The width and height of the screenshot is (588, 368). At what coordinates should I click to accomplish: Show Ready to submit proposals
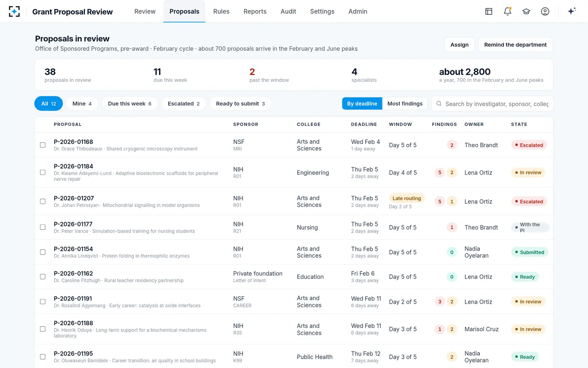tap(241, 104)
